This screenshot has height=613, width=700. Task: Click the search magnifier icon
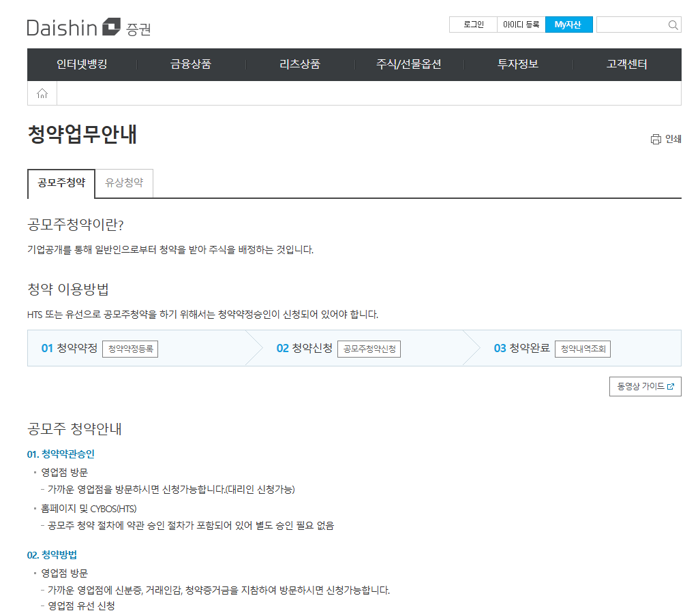pyautogui.click(x=673, y=25)
